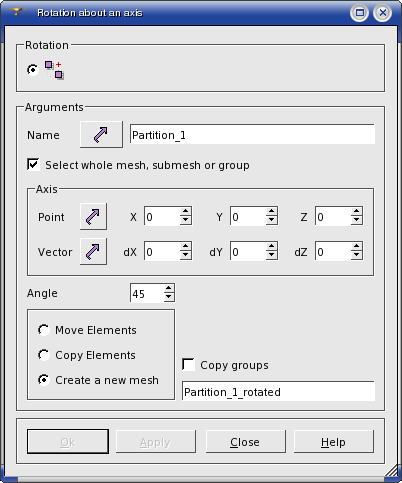
Task: Click the Partition_1_rotated mesh name field
Action: tap(279, 391)
